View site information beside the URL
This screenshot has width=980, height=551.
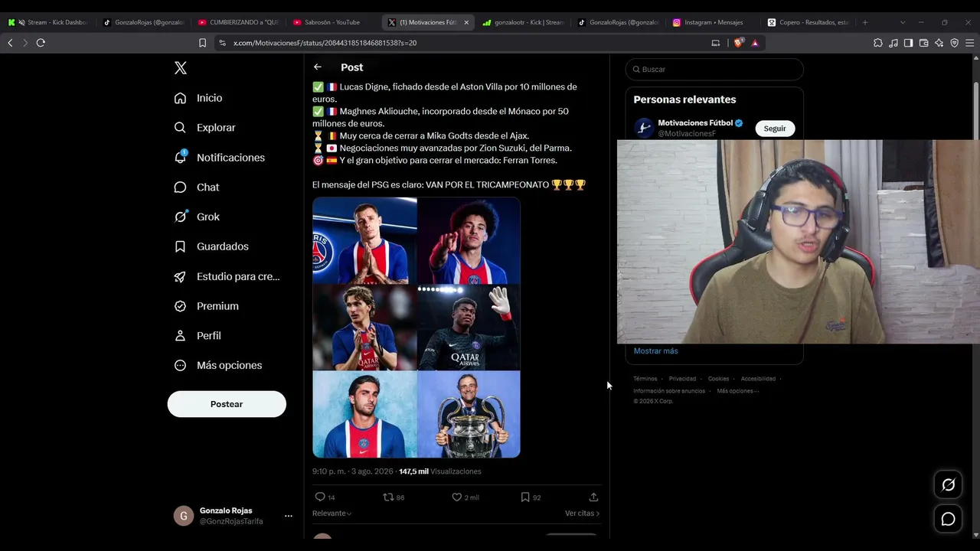[x=222, y=43]
